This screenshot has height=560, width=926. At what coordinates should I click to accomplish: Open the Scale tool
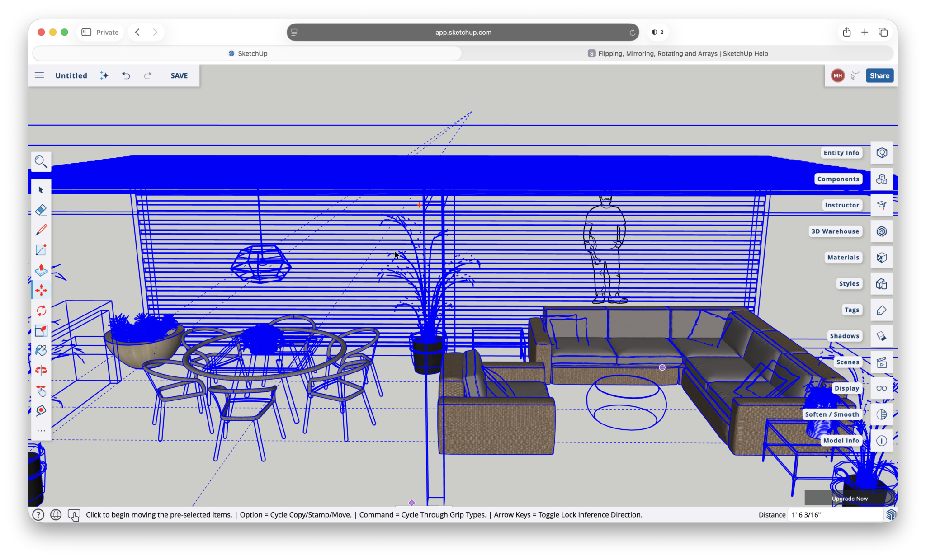(x=41, y=330)
